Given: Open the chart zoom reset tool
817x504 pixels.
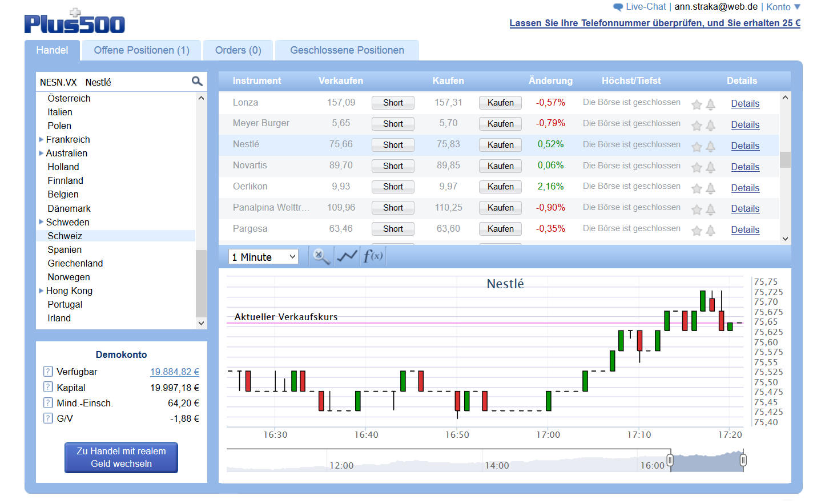Looking at the screenshot, I should (x=321, y=256).
